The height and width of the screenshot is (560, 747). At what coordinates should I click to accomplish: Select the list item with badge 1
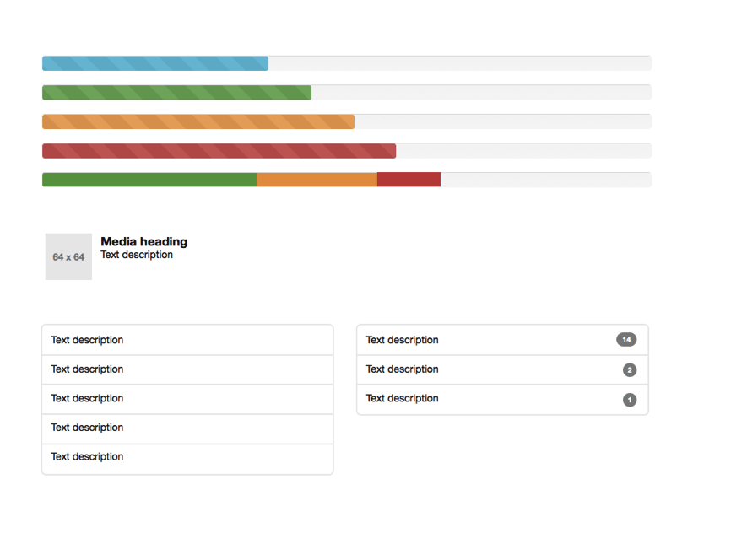502,399
